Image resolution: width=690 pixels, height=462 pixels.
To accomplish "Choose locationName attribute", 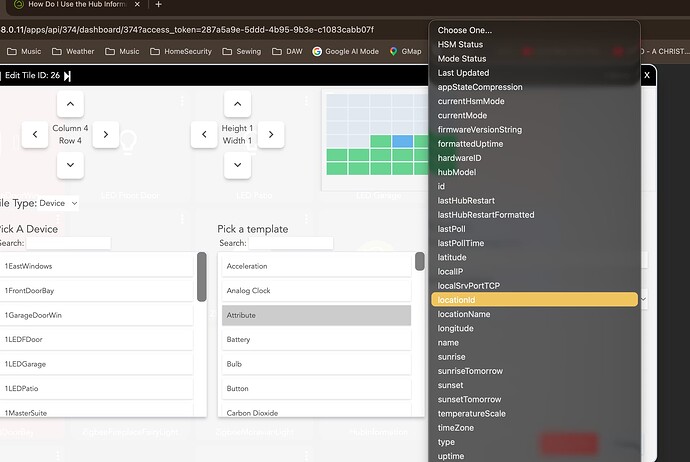I will point(534,314).
